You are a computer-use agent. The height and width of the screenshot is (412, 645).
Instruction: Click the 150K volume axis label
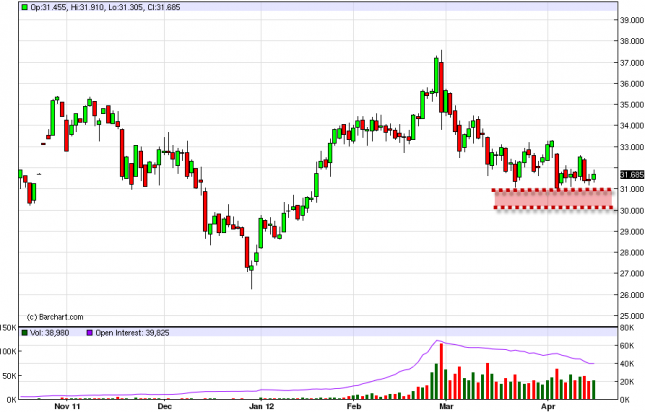point(8,328)
